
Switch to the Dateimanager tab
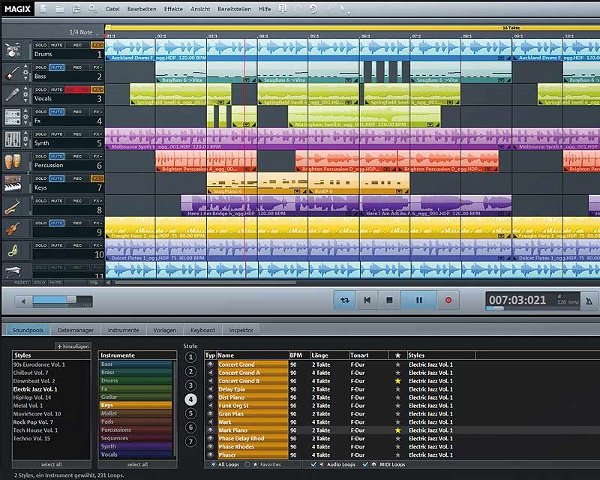click(x=75, y=330)
